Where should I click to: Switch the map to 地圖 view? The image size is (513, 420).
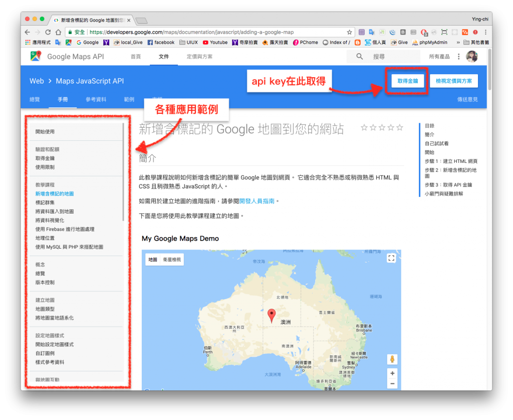(x=153, y=259)
